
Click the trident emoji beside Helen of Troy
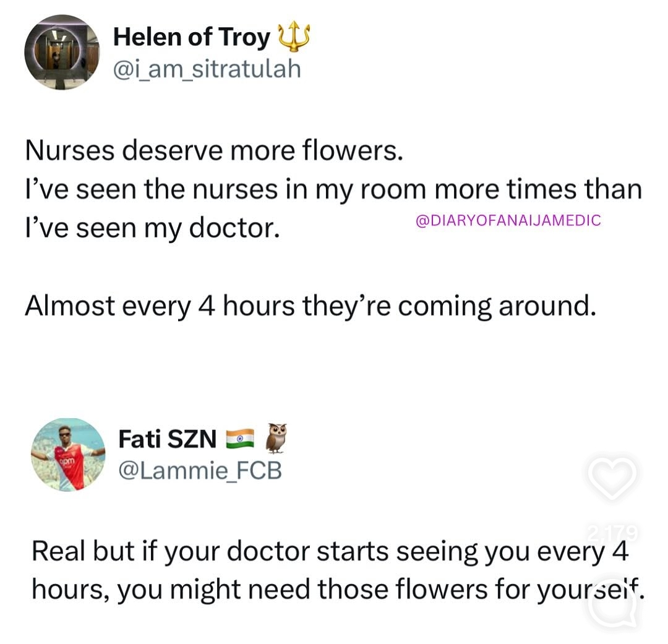pos(294,37)
